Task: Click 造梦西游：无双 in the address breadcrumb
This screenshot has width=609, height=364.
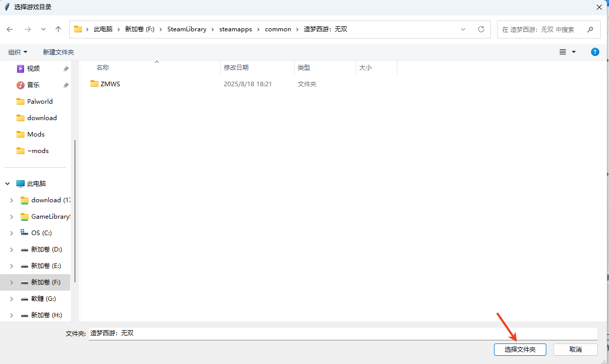Action: [326, 29]
